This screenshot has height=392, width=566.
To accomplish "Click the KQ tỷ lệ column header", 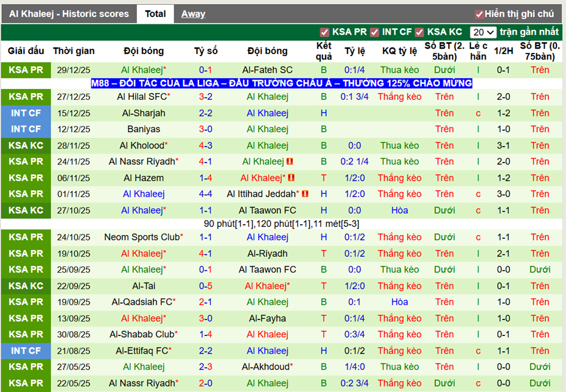I will tap(400, 51).
